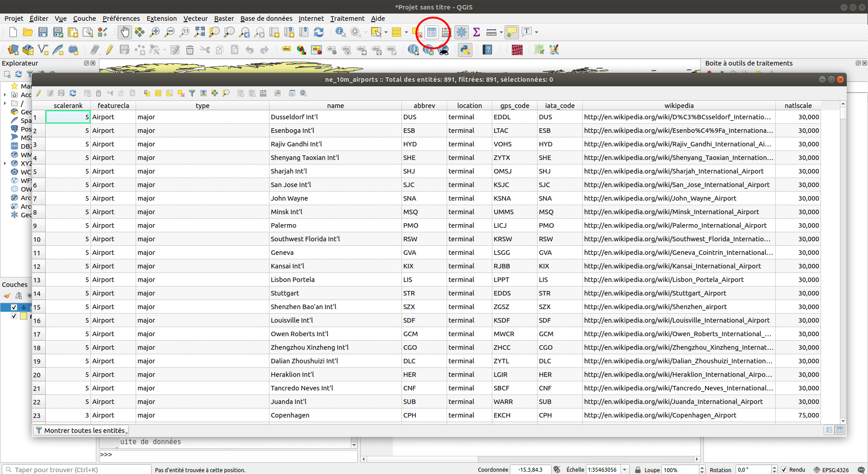Open field calculator in the attribute table toolbar
The height and width of the screenshot is (474, 868).
[x=263, y=93]
